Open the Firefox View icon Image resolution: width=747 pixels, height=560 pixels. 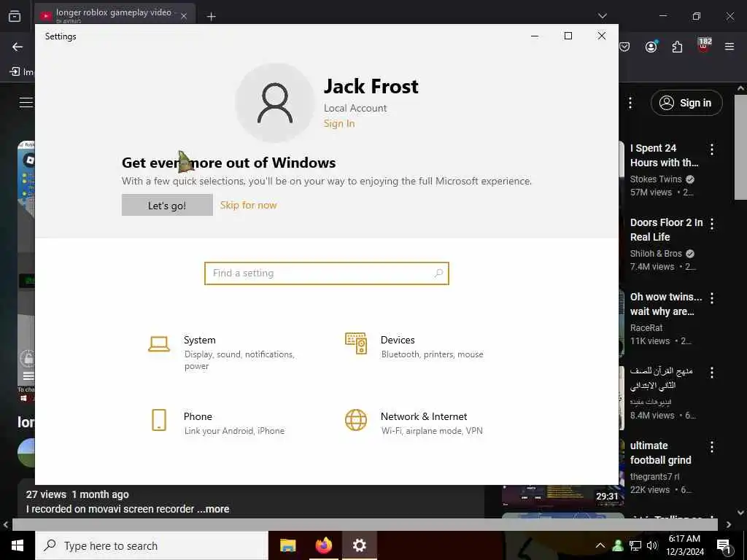click(15, 16)
